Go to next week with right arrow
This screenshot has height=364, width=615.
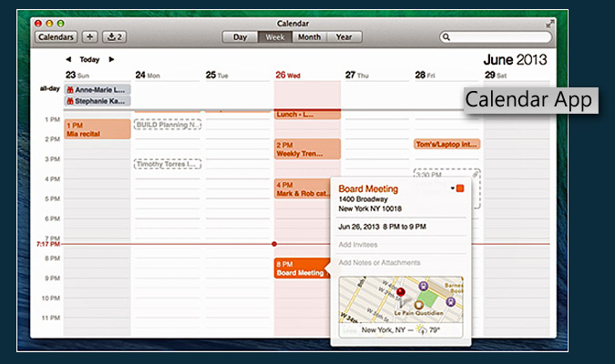click(x=111, y=59)
